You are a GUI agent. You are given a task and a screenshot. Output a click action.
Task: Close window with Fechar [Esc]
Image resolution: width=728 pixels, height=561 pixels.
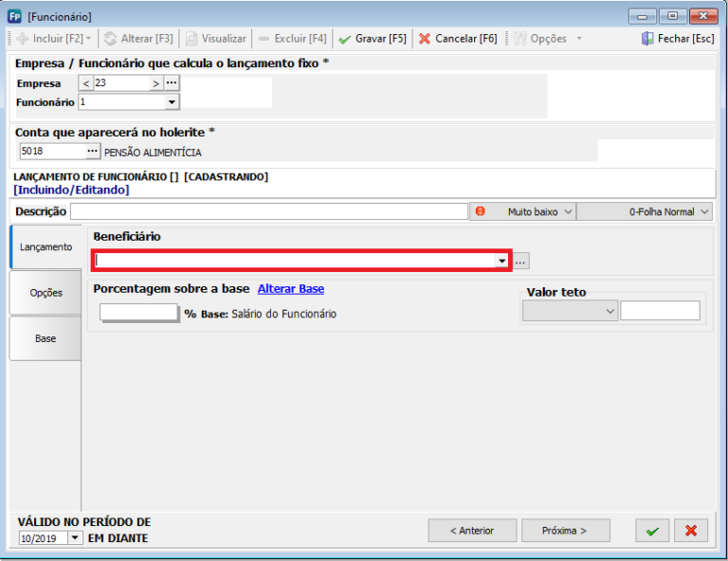click(x=678, y=39)
